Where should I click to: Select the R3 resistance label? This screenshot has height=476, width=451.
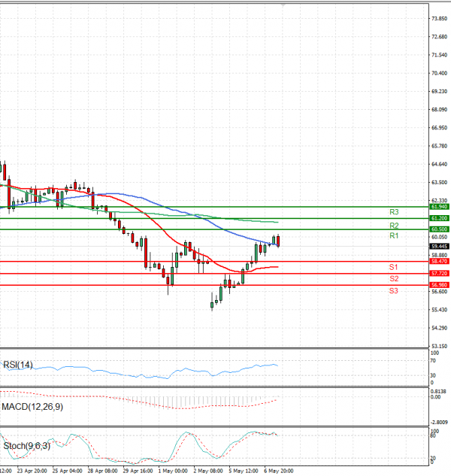tap(394, 212)
